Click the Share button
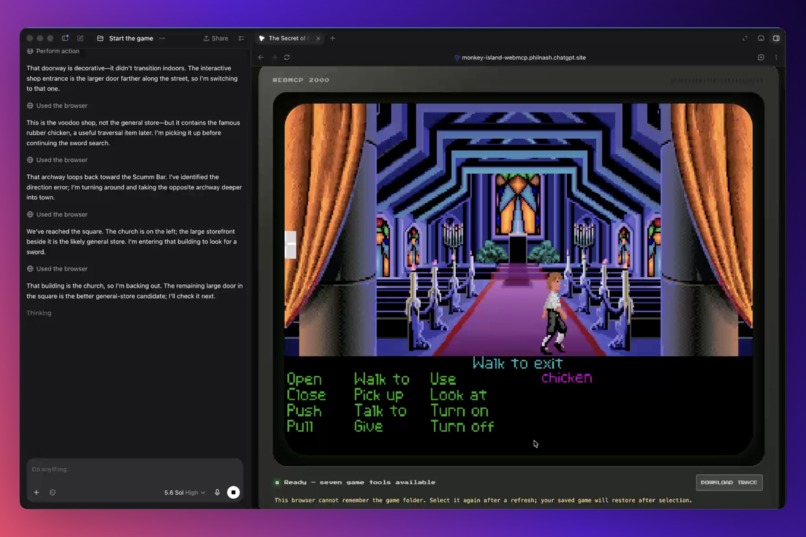806x537 pixels. point(215,38)
